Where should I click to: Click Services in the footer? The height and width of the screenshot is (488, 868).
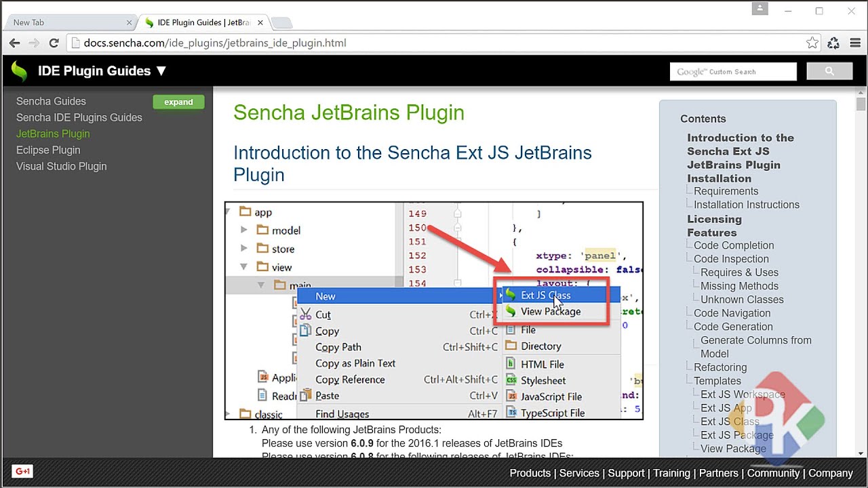click(x=579, y=473)
